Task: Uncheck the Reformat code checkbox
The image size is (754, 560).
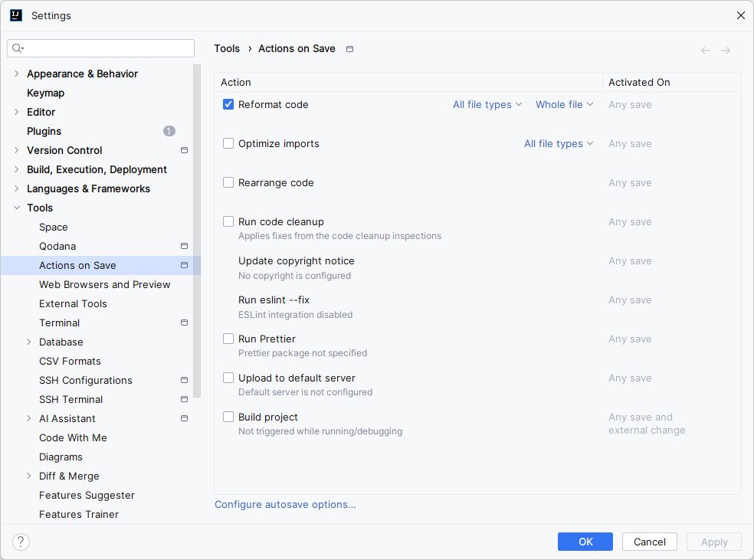Action: click(x=228, y=104)
